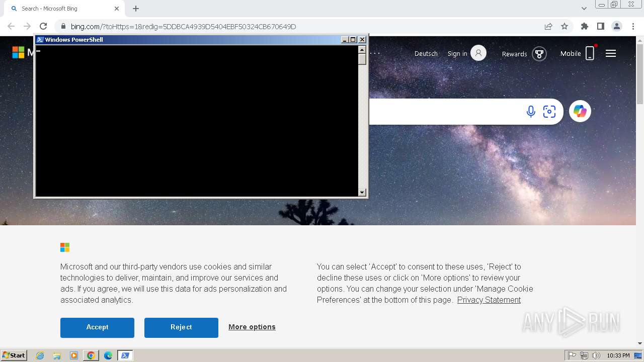Open More options for cookies

click(x=252, y=327)
